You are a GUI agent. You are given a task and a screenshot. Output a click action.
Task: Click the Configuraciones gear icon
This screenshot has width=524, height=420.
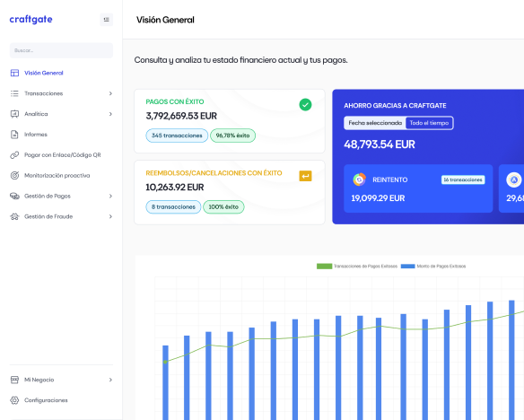click(x=14, y=400)
